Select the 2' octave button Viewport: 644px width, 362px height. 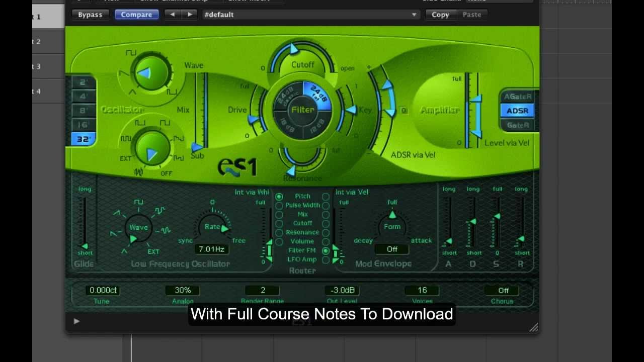(83, 82)
